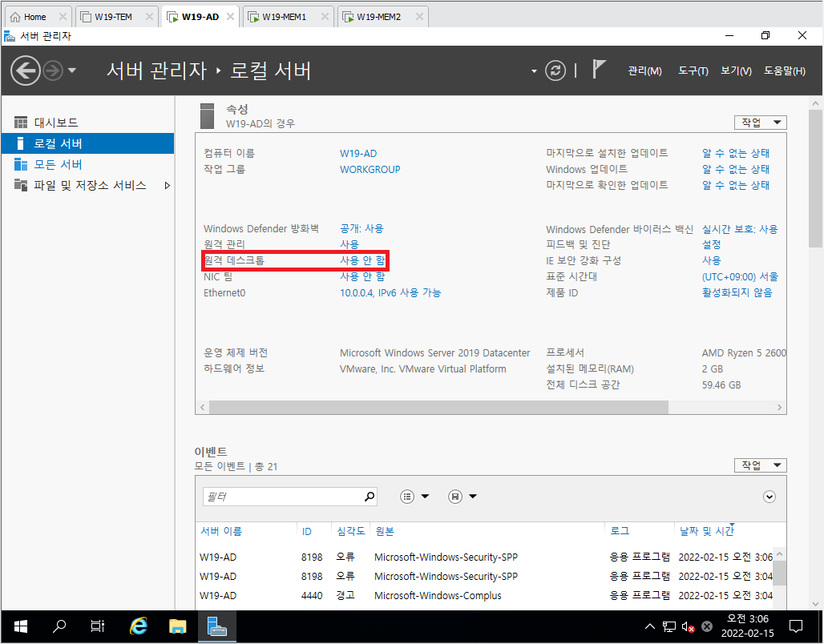Open the 보기(V) menu
Screen dimensions: 824x644
(737, 71)
